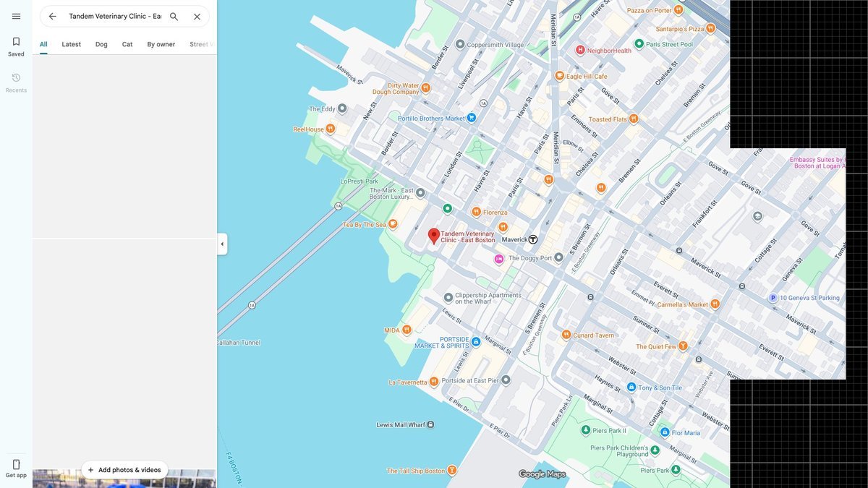Click the LoPresti Park label
Viewport: 868px width, 488px height.
click(x=359, y=181)
